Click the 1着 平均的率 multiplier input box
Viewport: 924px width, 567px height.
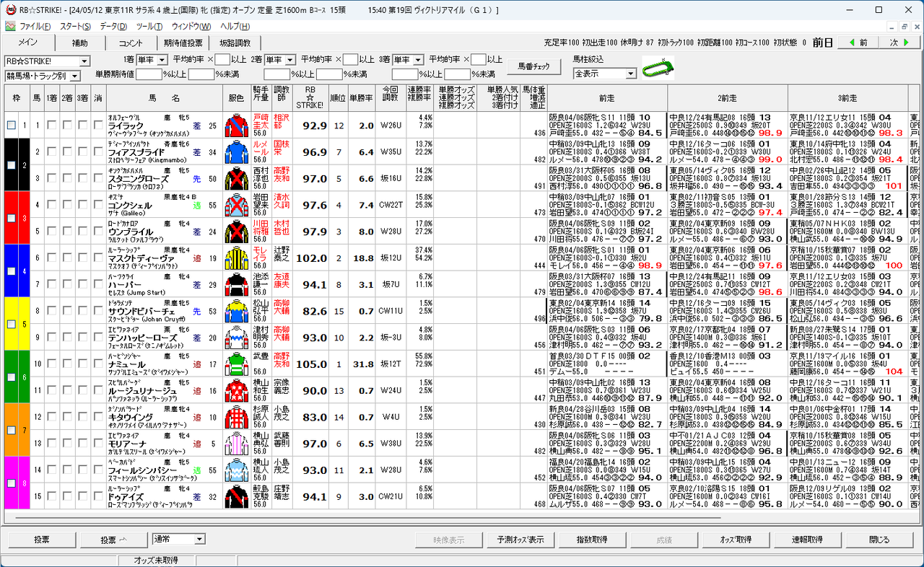coord(222,60)
